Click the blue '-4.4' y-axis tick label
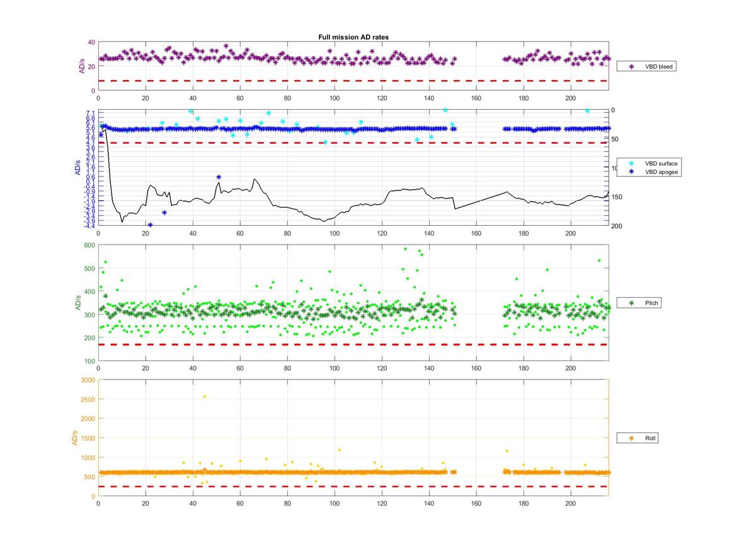Image resolution: width=756 pixels, height=558 pixels. point(89,226)
